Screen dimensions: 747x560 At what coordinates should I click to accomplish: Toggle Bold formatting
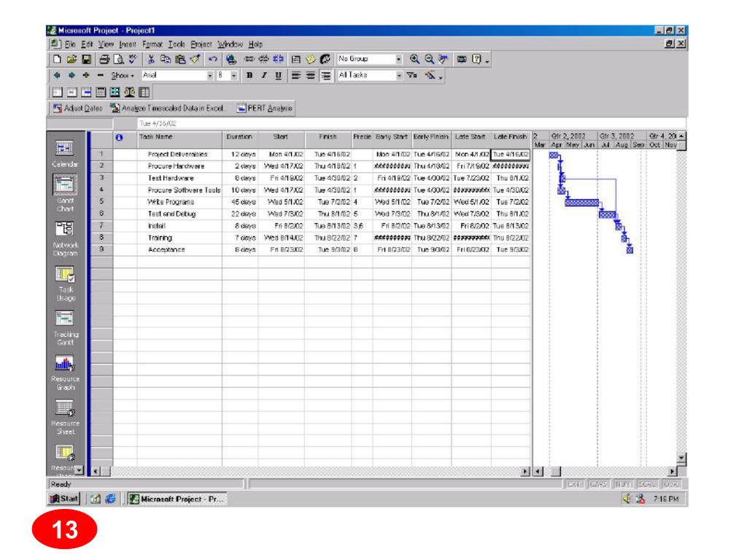click(249, 75)
